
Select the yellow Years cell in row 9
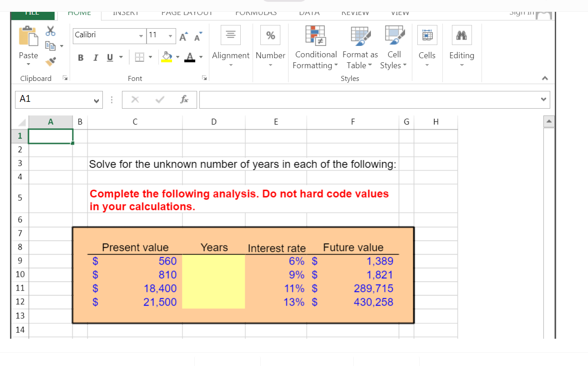213,261
